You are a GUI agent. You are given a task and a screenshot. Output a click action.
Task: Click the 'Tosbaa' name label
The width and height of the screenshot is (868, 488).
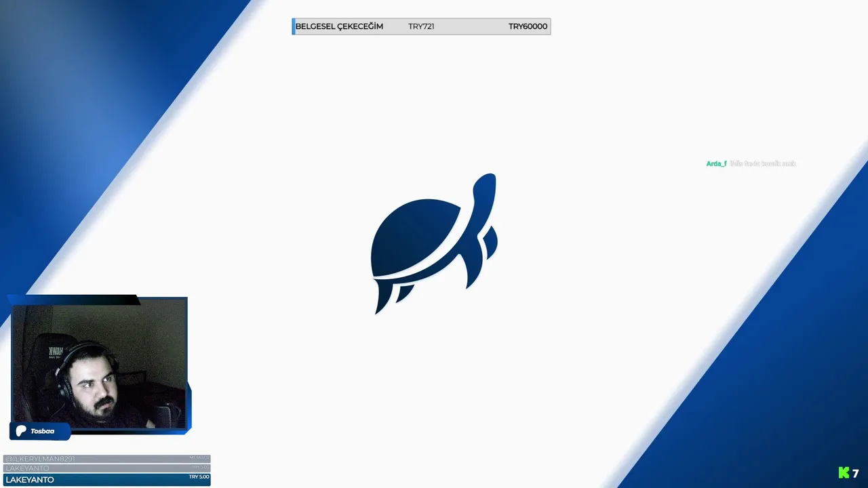click(x=42, y=431)
